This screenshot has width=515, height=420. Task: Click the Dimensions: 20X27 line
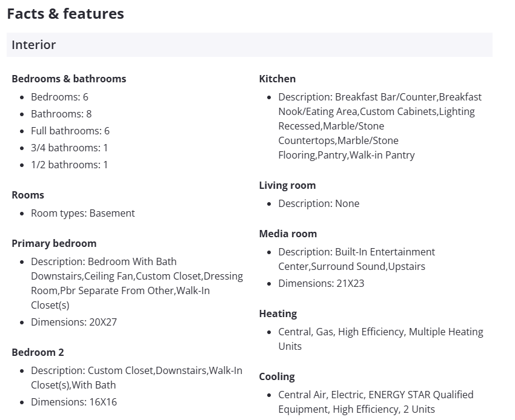click(74, 322)
